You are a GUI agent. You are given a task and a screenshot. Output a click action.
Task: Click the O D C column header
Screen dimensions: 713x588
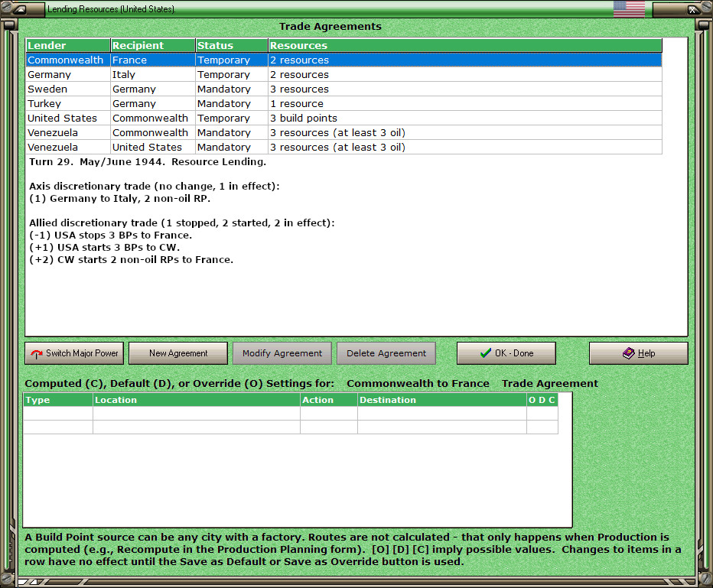(542, 400)
